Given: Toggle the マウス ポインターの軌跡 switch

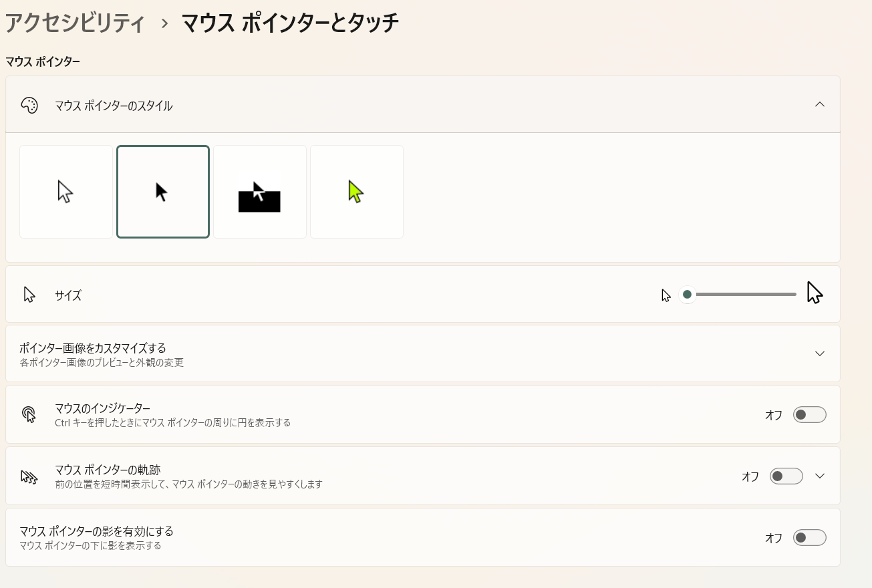Looking at the screenshot, I should (x=786, y=476).
